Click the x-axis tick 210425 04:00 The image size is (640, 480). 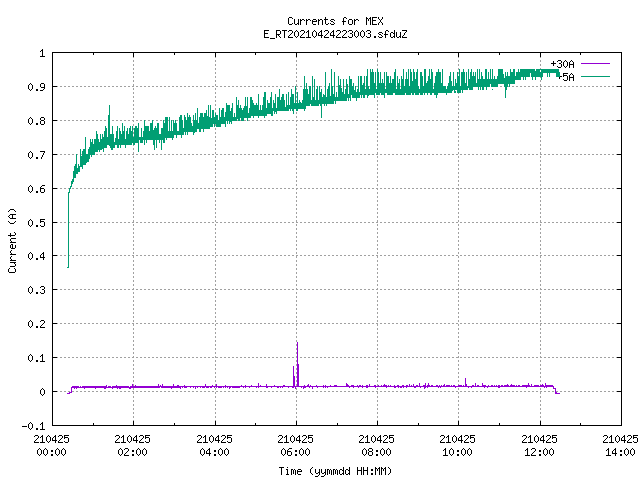coord(214,446)
